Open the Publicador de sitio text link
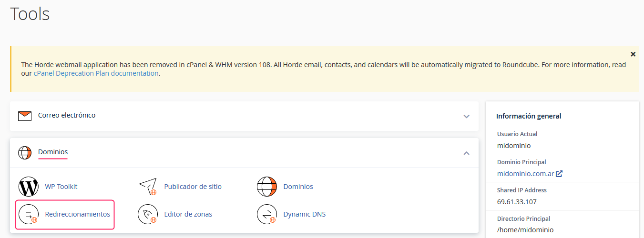This screenshot has width=644, height=238. 193,187
